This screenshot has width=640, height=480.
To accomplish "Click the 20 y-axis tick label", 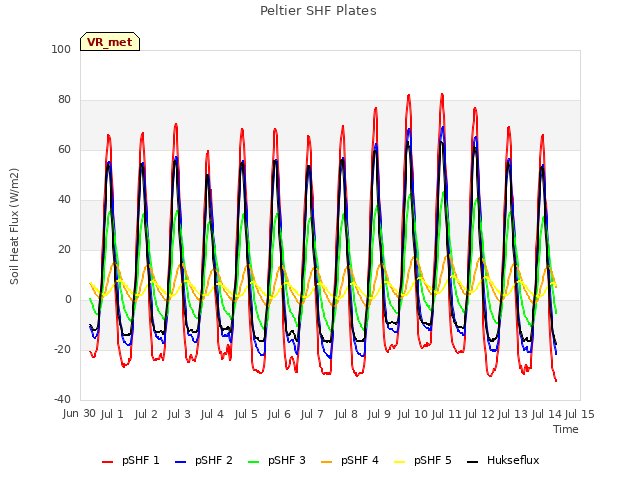I will point(64,249).
